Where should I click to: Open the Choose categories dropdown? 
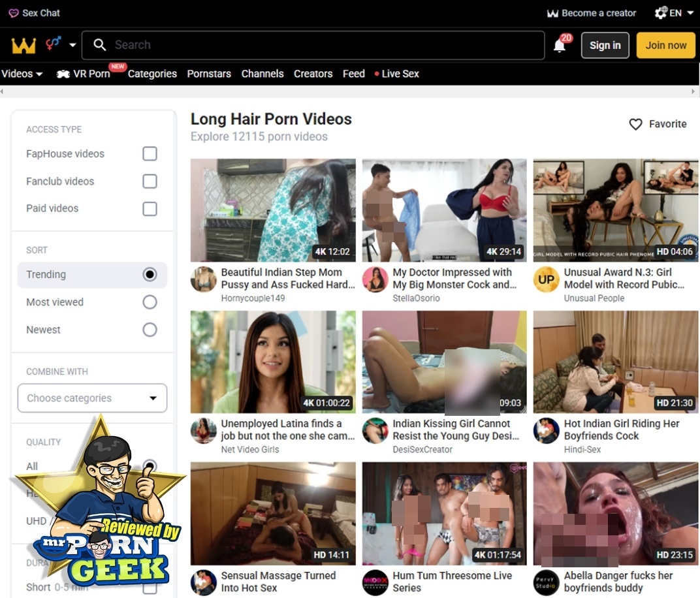(x=92, y=398)
